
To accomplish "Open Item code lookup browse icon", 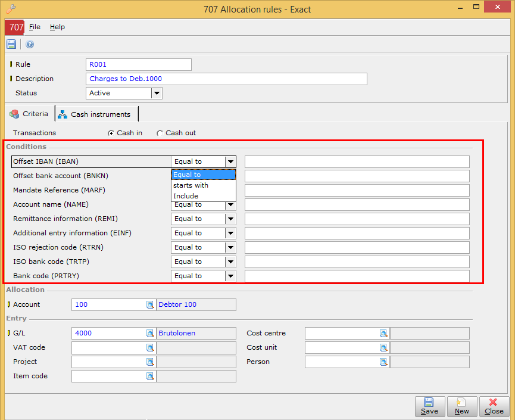I will [150, 377].
